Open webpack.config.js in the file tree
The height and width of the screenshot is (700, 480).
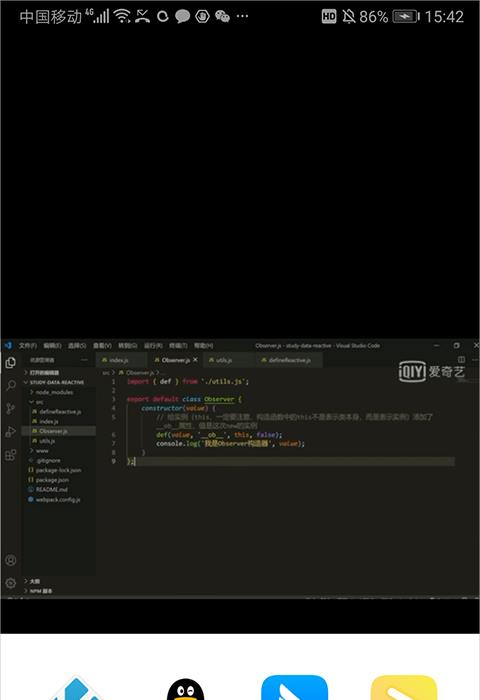[x=59, y=500]
